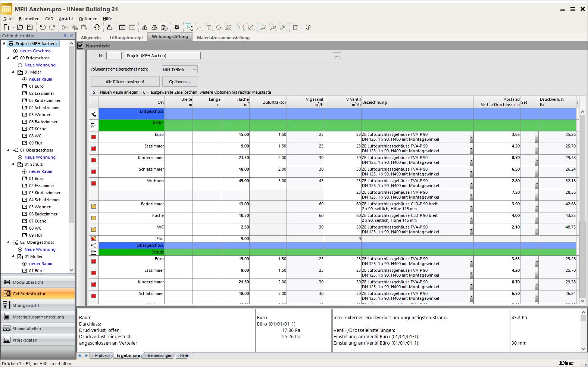This screenshot has height=367, width=588.
Task: Click the trash delete icon
Action: pyautogui.click(x=295, y=27)
